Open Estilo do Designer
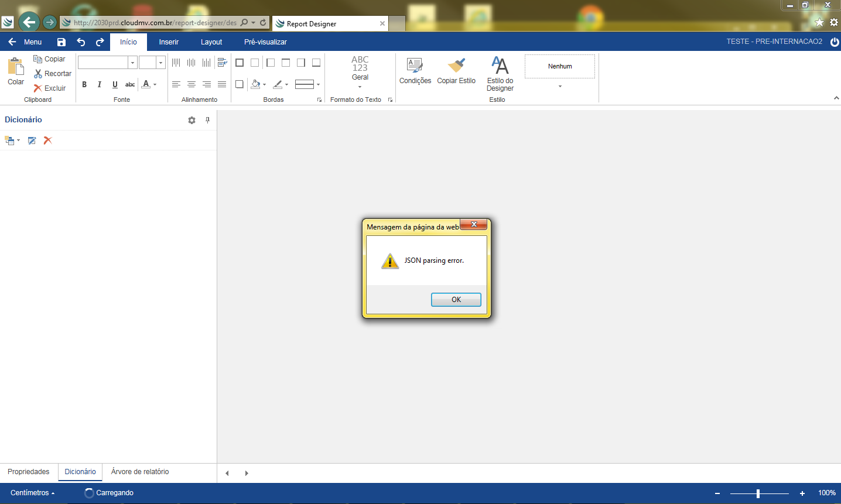 click(500, 74)
